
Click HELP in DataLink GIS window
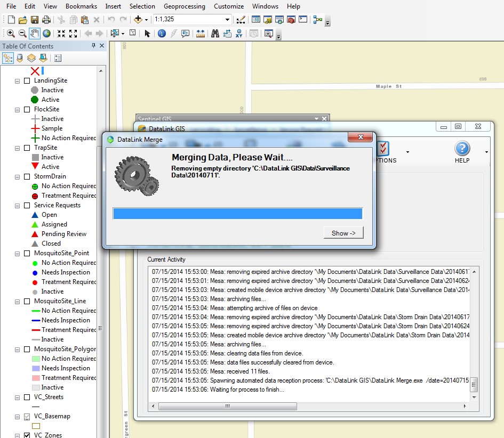pyautogui.click(x=462, y=152)
